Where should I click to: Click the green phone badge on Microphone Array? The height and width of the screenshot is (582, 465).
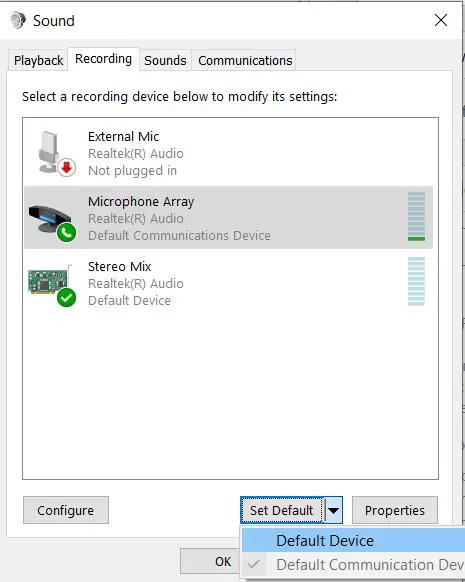tap(66, 233)
